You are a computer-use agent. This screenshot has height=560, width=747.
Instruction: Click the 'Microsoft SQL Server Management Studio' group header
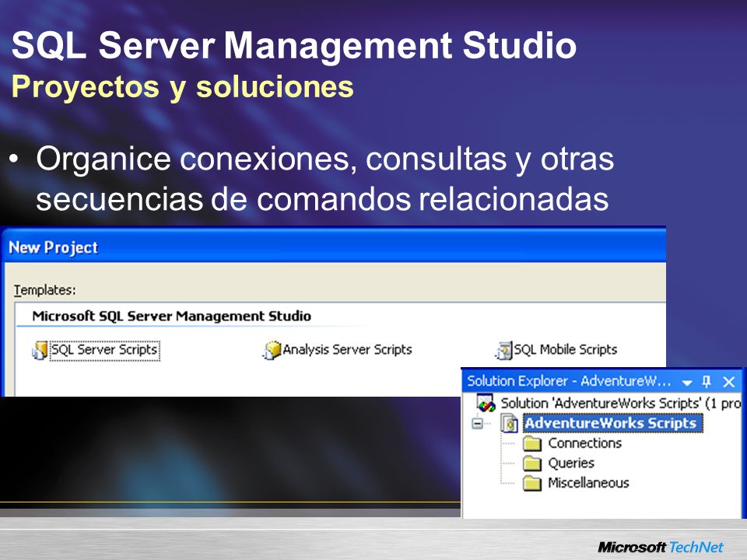point(171,317)
